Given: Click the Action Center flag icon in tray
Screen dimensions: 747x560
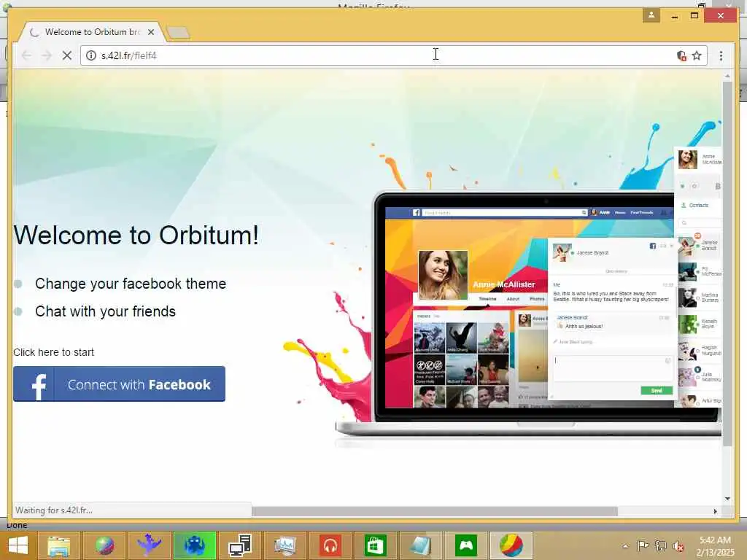Looking at the screenshot, I should point(643,545).
